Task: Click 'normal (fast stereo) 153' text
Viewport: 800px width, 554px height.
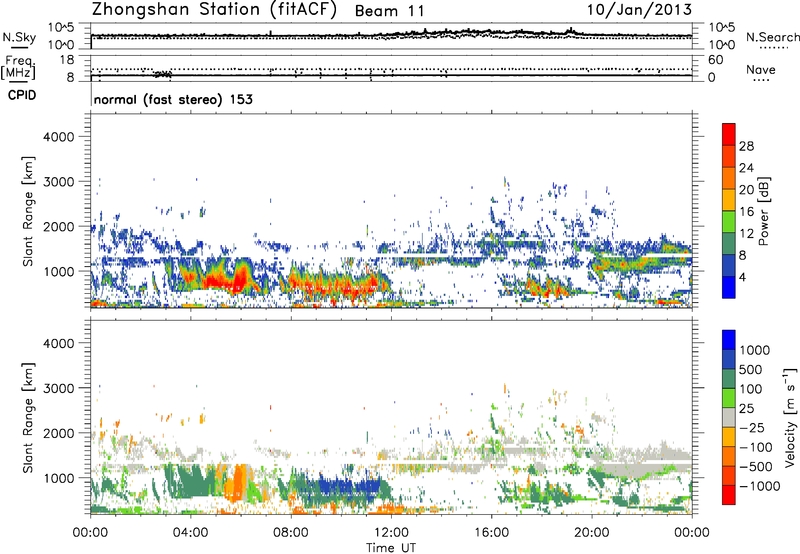Action: pos(173,99)
